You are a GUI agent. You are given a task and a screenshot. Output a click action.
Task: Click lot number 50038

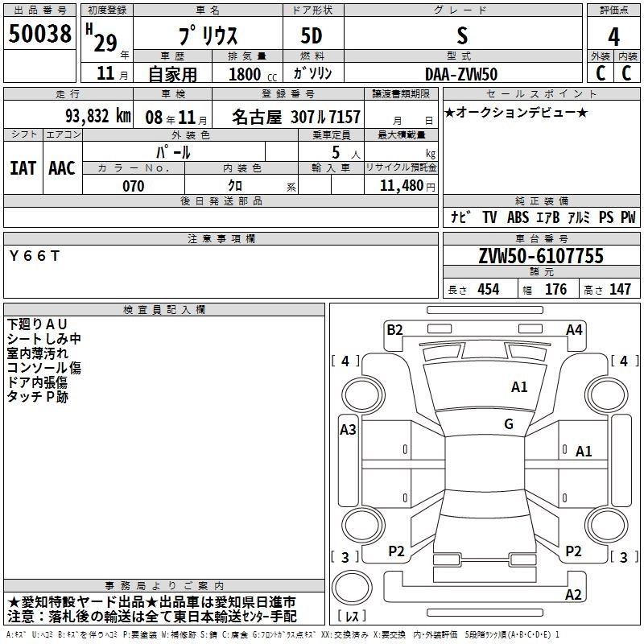(39, 37)
